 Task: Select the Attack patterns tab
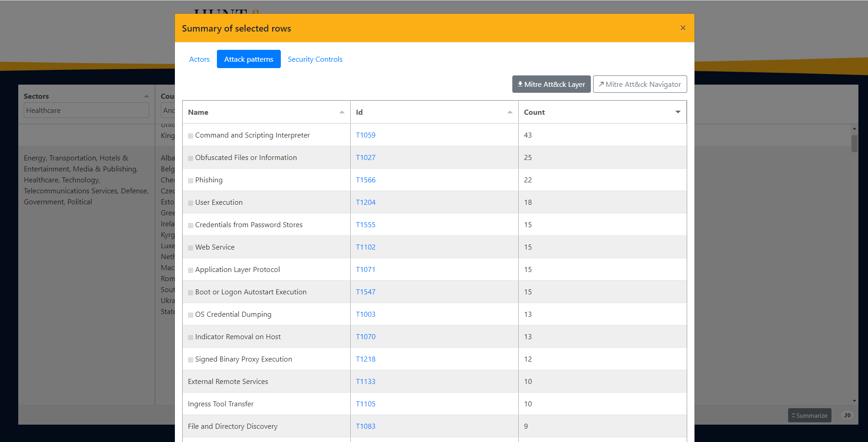pyautogui.click(x=249, y=59)
